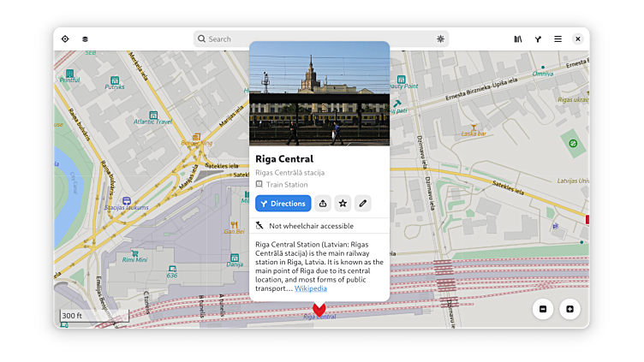
Task: Open the route planner from header bar
Action: pyautogui.click(x=538, y=39)
